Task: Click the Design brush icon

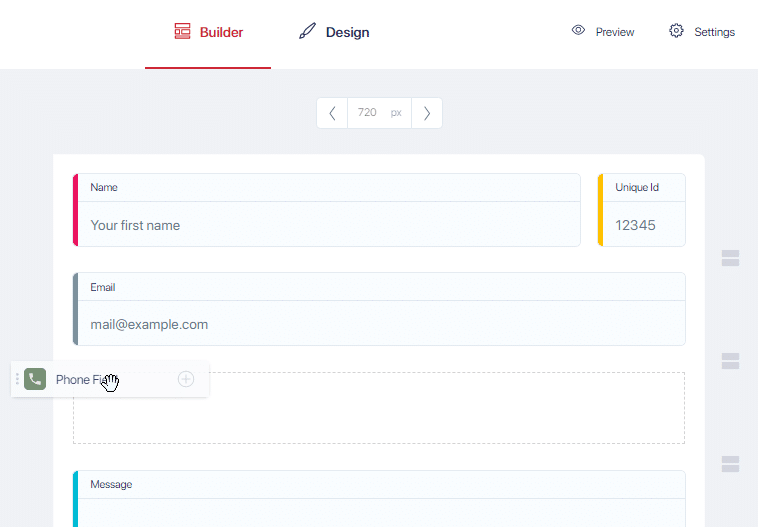Action: [x=307, y=31]
